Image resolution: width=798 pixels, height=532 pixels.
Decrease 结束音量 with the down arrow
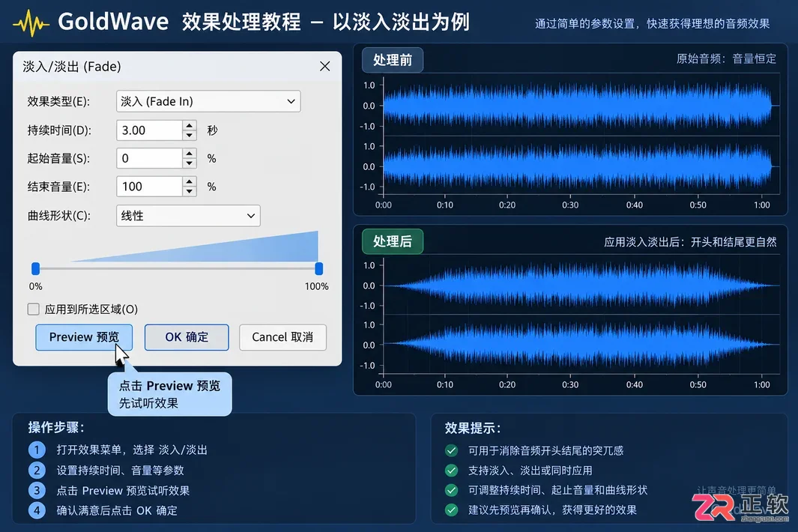[190, 191]
